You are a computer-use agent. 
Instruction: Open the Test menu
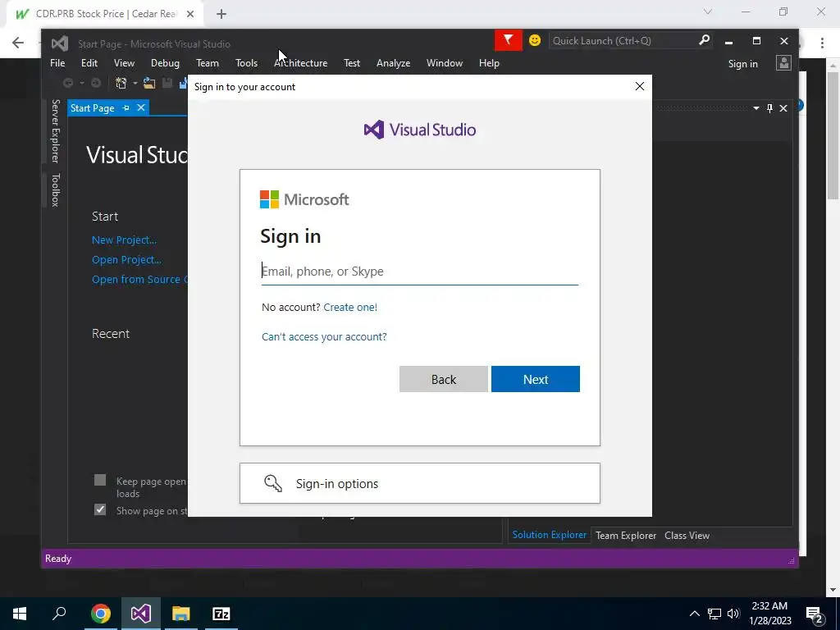tap(352, 62)
